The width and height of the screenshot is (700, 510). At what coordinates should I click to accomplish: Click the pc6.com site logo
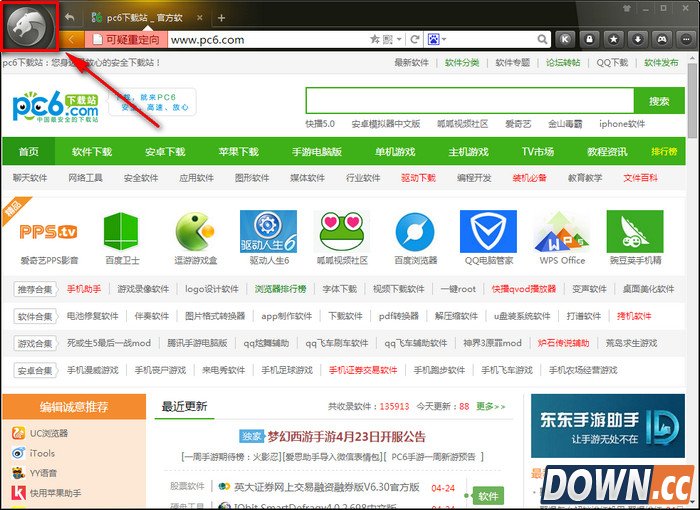pyautogui.click(x=55, y=107)
